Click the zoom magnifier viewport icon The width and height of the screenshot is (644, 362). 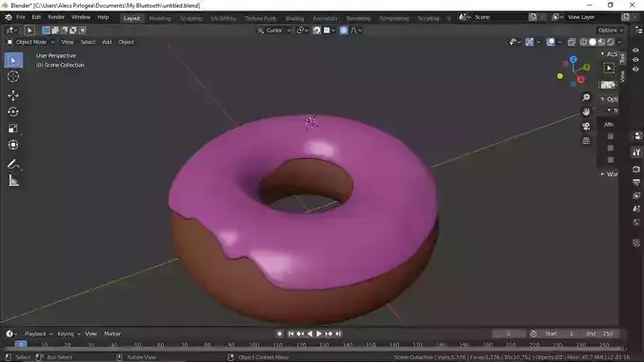tap(586, 97)
